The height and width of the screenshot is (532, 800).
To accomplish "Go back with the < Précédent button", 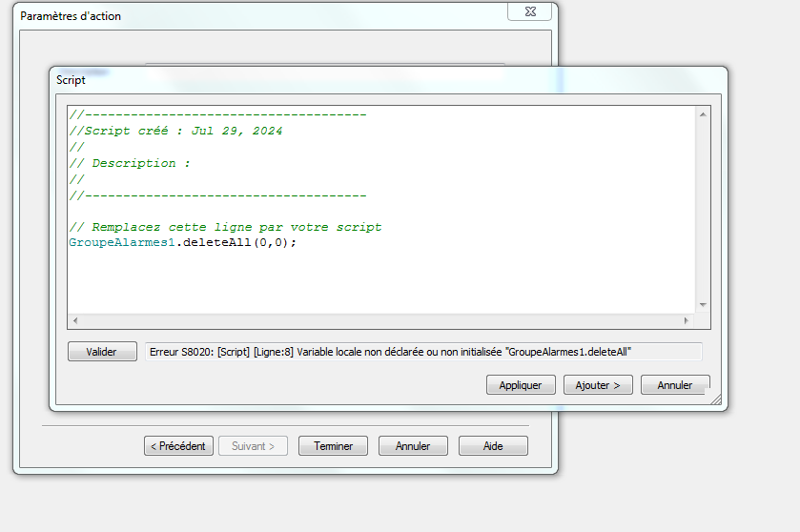I will click(x=178, y=445).
